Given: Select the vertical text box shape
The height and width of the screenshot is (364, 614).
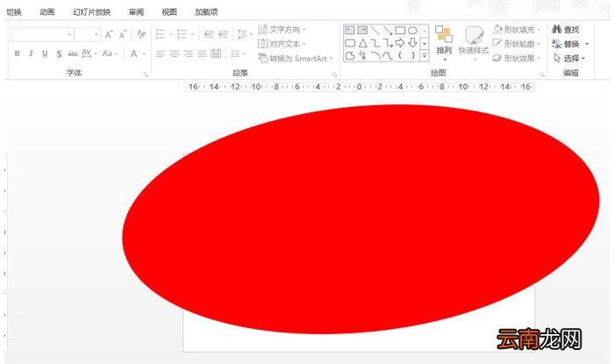Looking at the screenshot, I should tap(362, 30).
